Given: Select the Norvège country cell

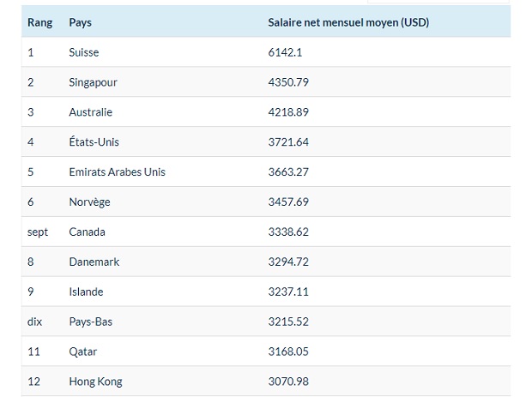Looking at the screenshot, I should pyautogui.click(x=89, y=202).
